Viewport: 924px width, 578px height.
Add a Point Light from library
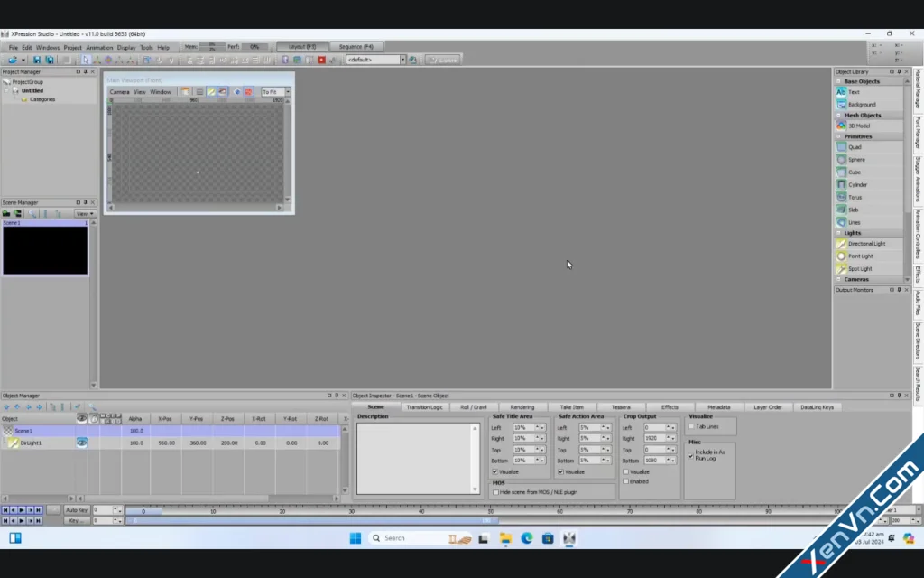pos(869,256)
